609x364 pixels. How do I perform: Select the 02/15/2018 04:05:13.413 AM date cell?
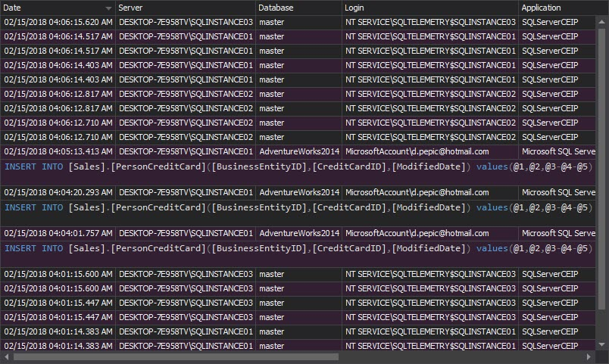(x=58, y=152)
